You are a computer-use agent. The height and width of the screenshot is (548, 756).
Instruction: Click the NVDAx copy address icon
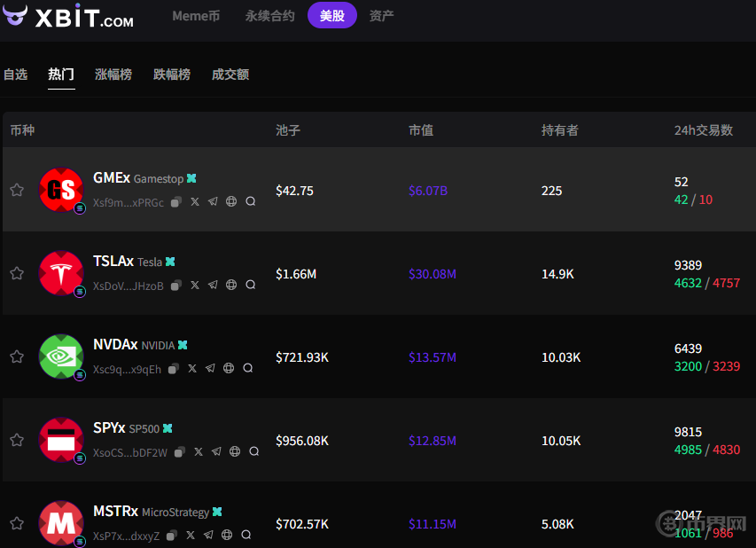pos(174,369)
